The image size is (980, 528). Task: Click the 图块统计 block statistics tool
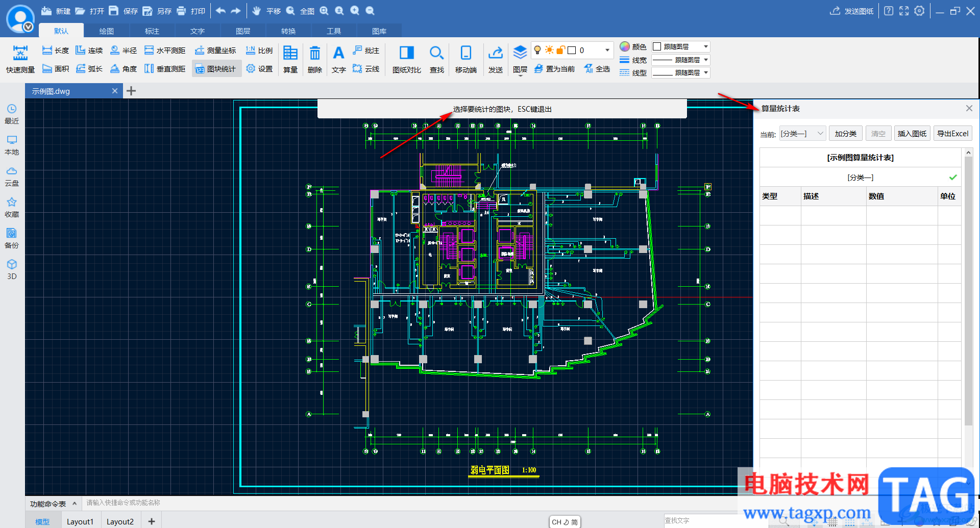click(216, 69)
